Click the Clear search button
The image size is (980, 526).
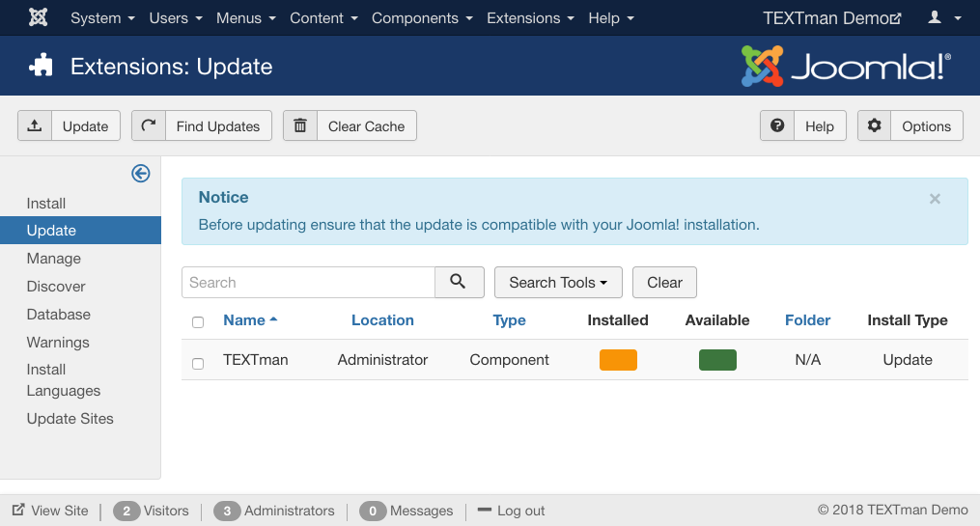click(664, 283)
